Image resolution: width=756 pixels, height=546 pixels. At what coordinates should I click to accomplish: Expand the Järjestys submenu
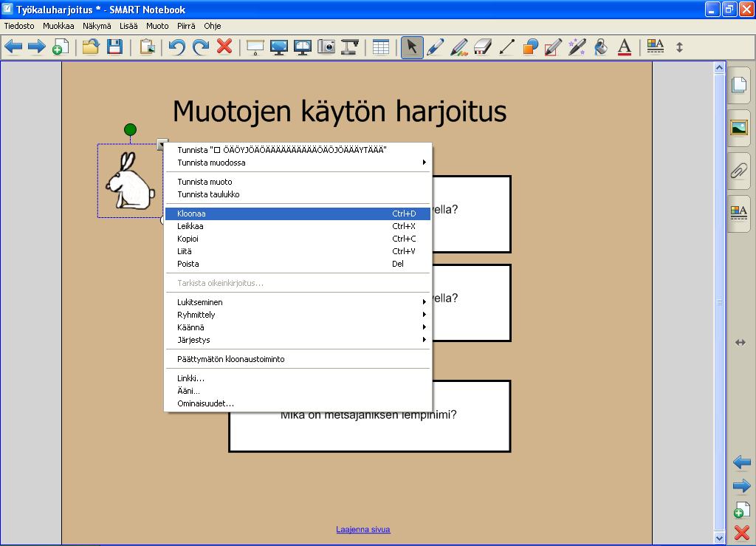click(298, 340)
